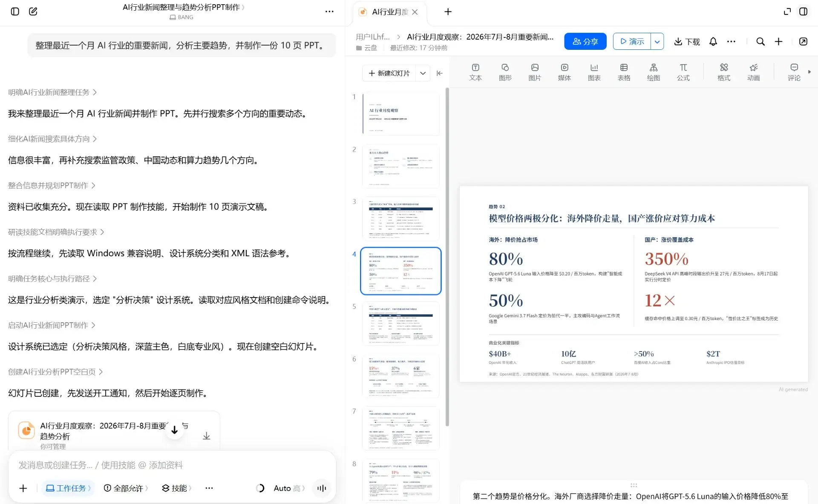This screenshot has width=818, height=504.
Task: Insert 媒体 media
Action: click(x=565, y=72)
